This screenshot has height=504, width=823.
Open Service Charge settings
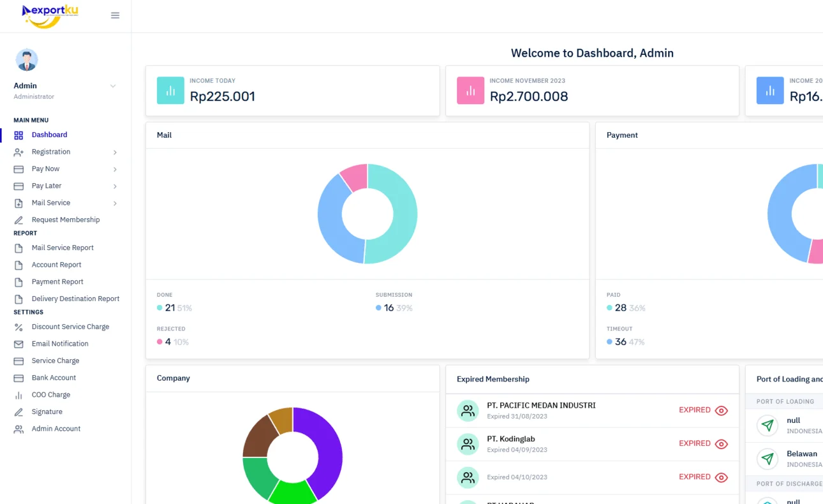click(x=56, y=361)
